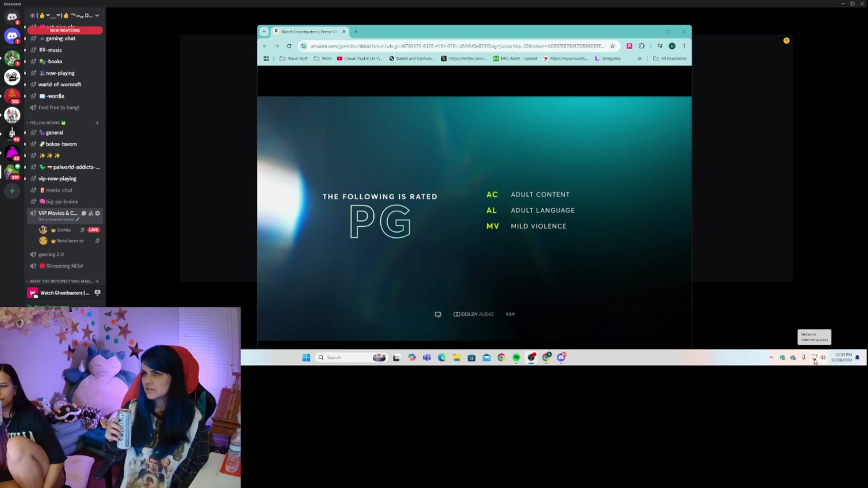
Task: Open Travel Stuff bookmarks folder
Action: 293,59
